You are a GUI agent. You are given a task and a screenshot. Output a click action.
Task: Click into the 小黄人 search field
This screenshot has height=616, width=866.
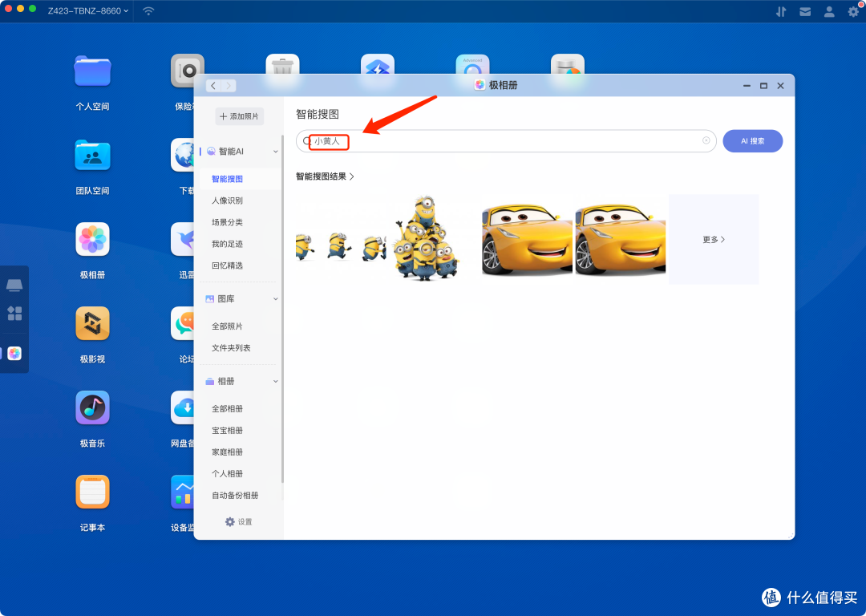[506, 141]
